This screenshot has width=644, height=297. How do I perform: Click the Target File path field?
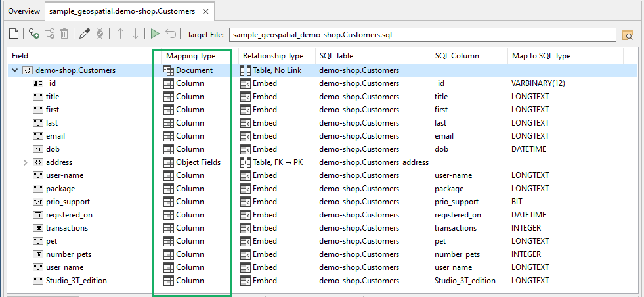[420, 34]
